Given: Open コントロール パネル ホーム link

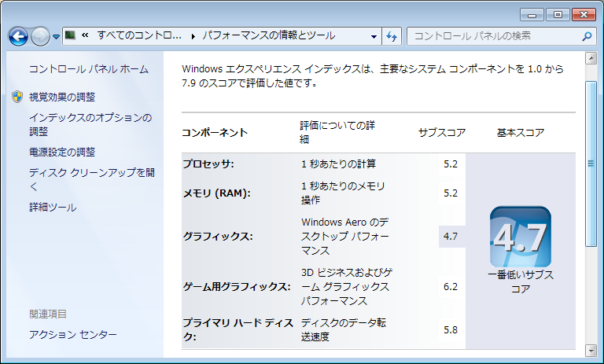Looking at the screenshot, I should pos(89,69).
